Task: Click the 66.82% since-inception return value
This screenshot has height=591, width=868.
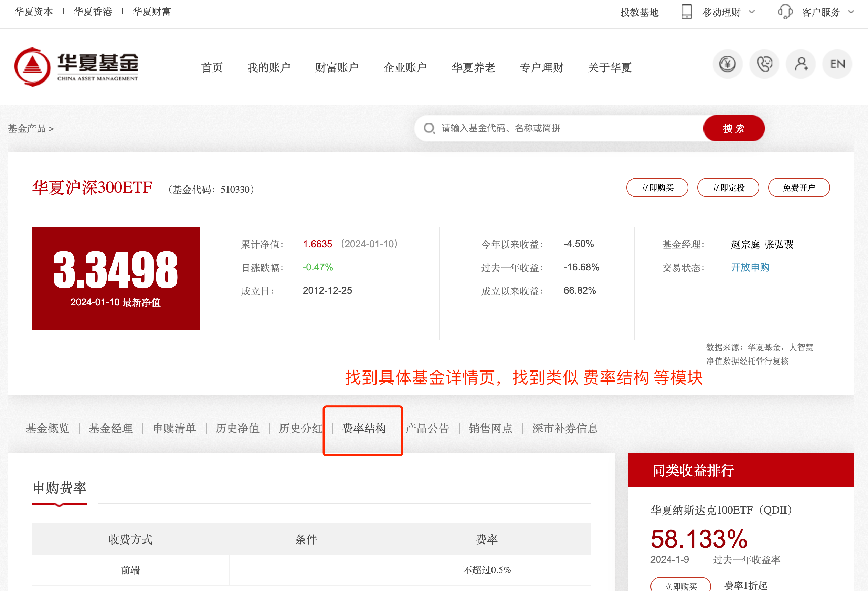Action: (580, 290)
